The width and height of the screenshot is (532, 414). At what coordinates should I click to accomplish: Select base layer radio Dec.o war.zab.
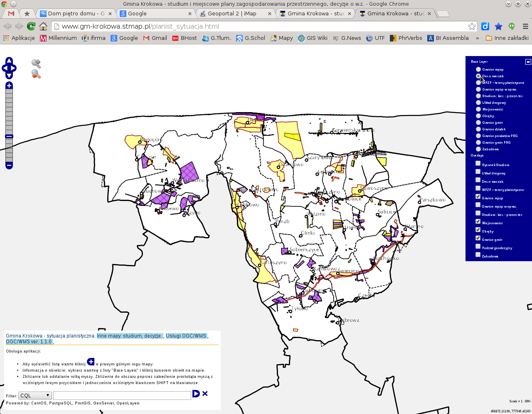(x=478, y=76)
